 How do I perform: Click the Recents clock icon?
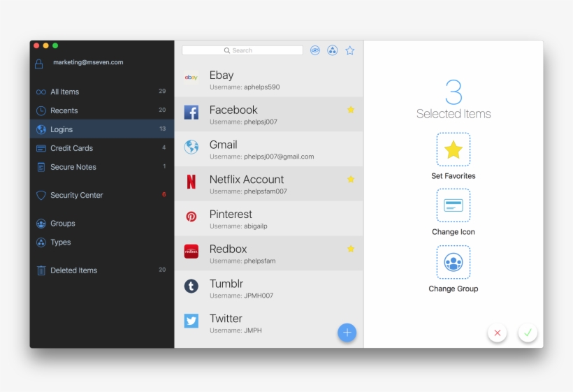(41, 110)
